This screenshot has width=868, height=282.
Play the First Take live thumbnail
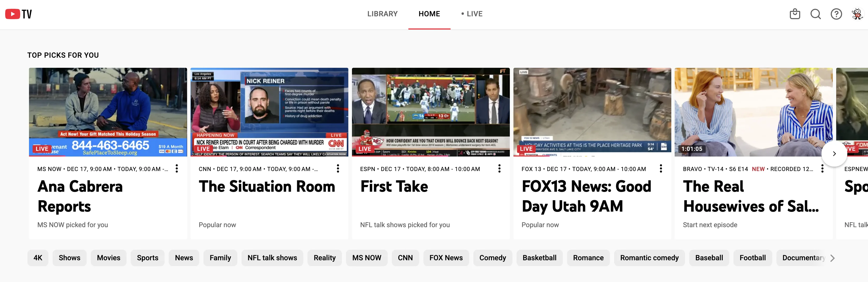pos(431,112)
